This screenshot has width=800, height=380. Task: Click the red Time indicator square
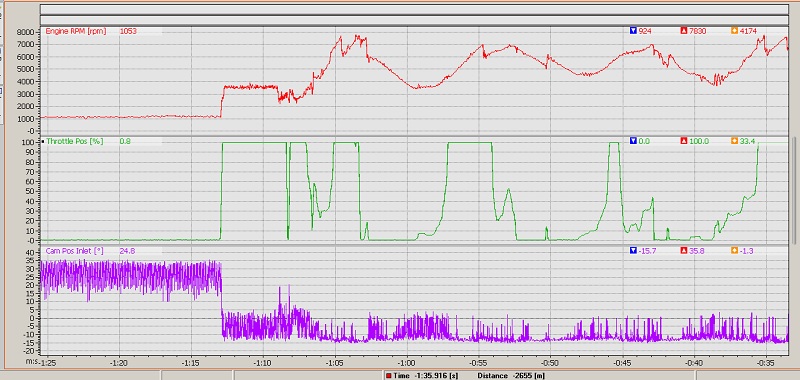(x=389, y=376)
